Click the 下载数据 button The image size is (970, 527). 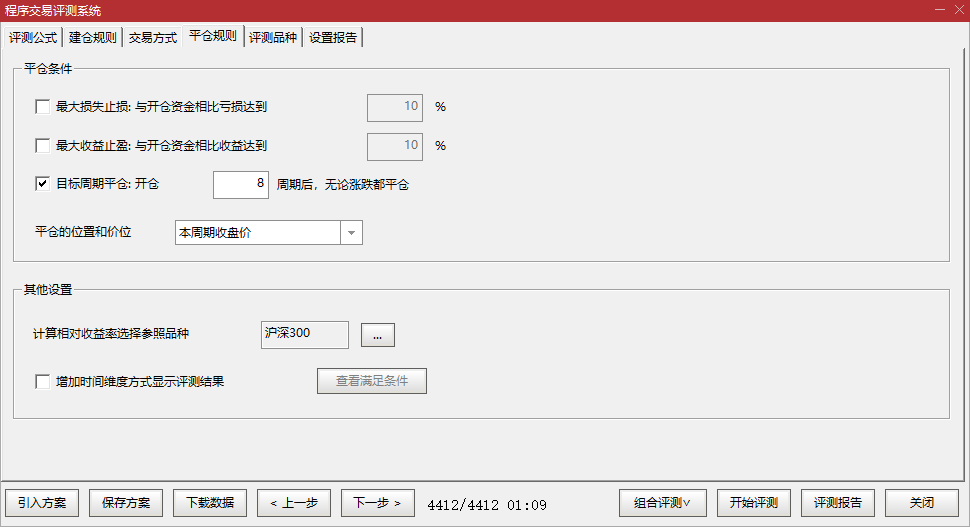[210, 502]
